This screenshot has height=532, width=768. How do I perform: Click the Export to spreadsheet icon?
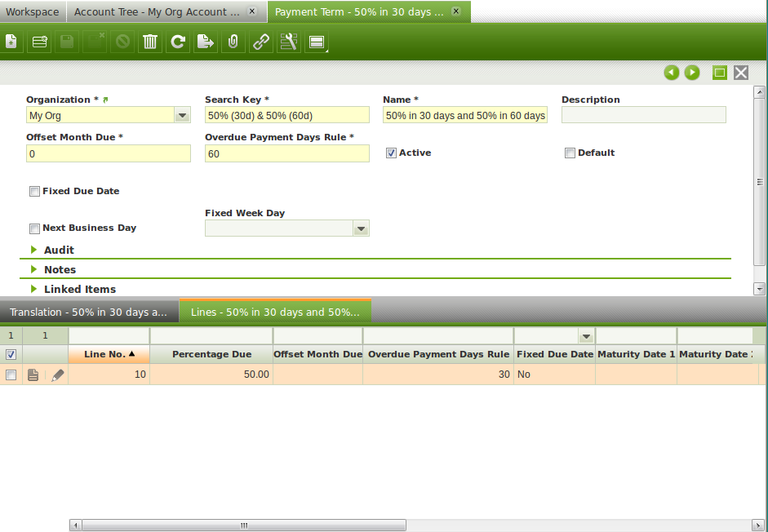(x=206, y=42)
